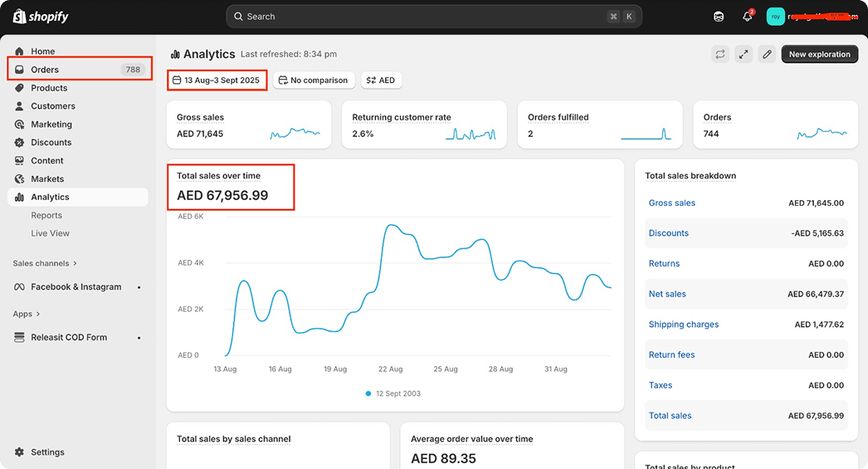The height and width of the screenshot is (469, 868).
Task: Open the AED currency selector
Action: tap(381, 81)
